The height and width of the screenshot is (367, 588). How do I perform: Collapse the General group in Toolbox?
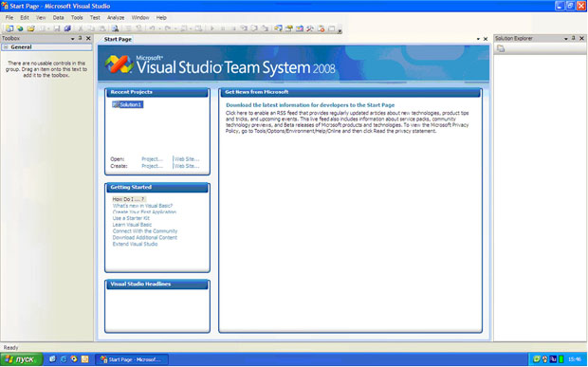6,47
